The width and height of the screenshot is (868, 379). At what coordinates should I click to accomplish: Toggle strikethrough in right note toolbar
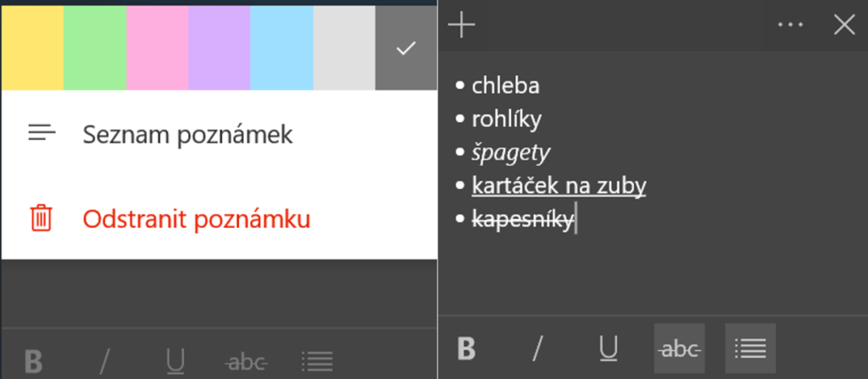click(679, 348)
